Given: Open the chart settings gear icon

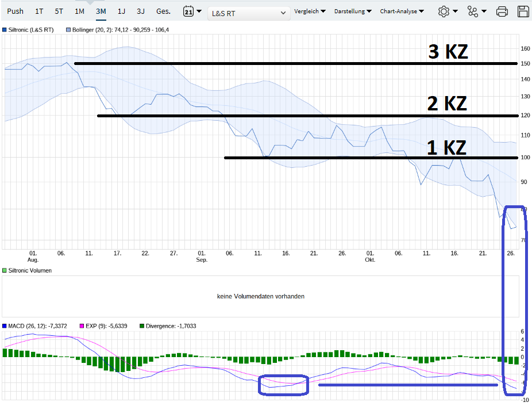Looking at the screenshot, I should click(x=444, y=10).
